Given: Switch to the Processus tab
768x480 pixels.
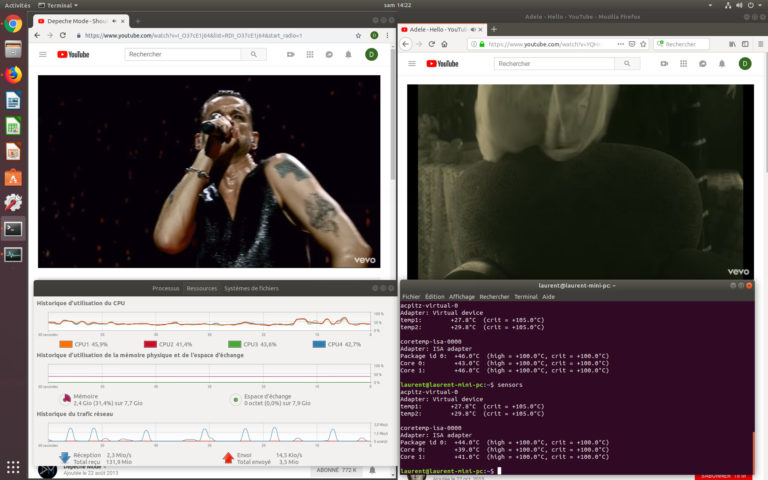Looking at the screenshot, I should pyautogui.click(x=166, y=288).
